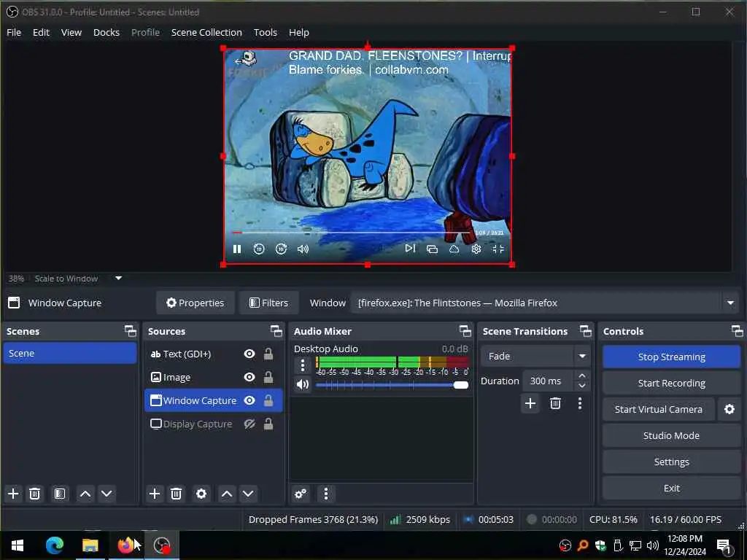Add a new source with the plus icon
The height and width of the screenshot is (560, 747).
155,494
